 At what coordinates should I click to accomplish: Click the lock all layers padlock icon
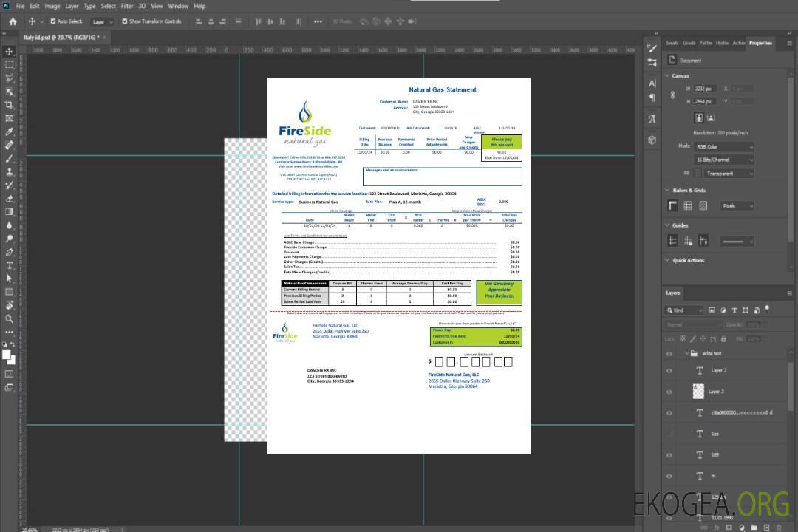723,338
